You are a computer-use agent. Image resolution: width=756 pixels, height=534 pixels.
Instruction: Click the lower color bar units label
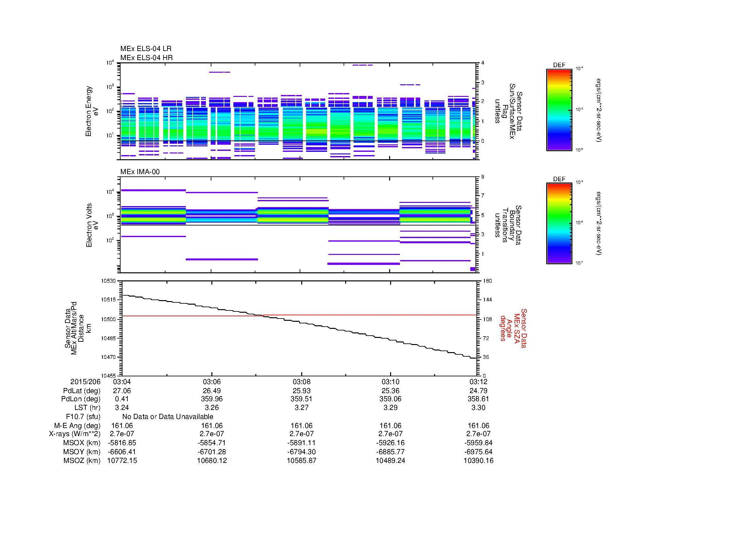coord(599,224)
